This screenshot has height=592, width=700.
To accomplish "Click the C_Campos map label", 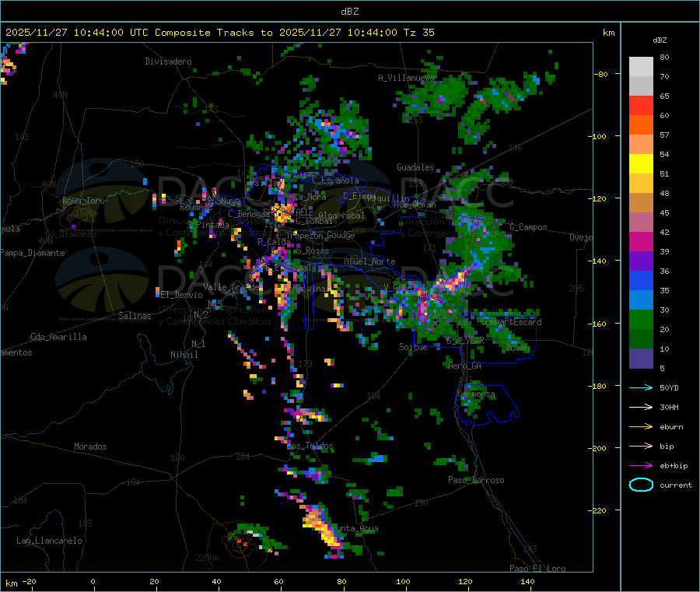I will click(528, 227).
